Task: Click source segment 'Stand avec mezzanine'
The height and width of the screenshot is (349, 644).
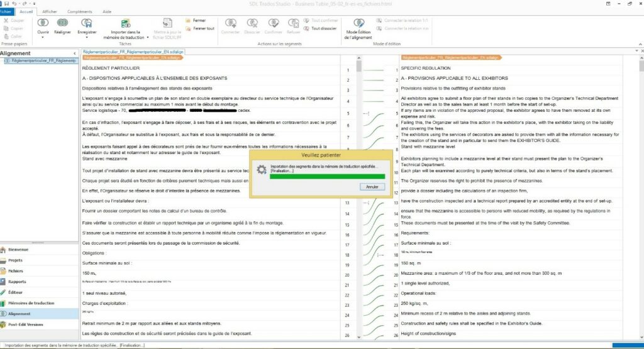Action: pyautogui.click(x=105, y=158)
